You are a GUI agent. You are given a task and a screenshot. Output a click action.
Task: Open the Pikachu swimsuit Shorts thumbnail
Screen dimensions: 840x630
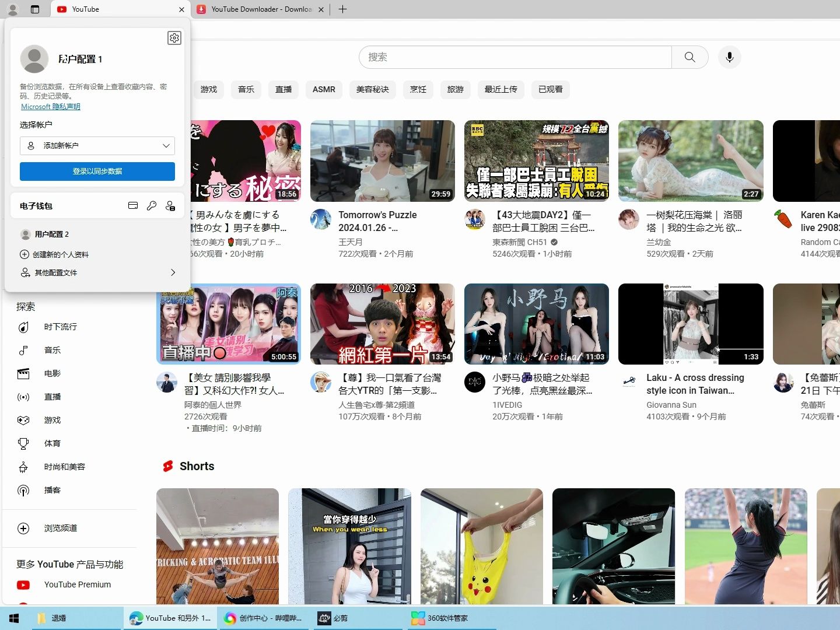[482, 547]
